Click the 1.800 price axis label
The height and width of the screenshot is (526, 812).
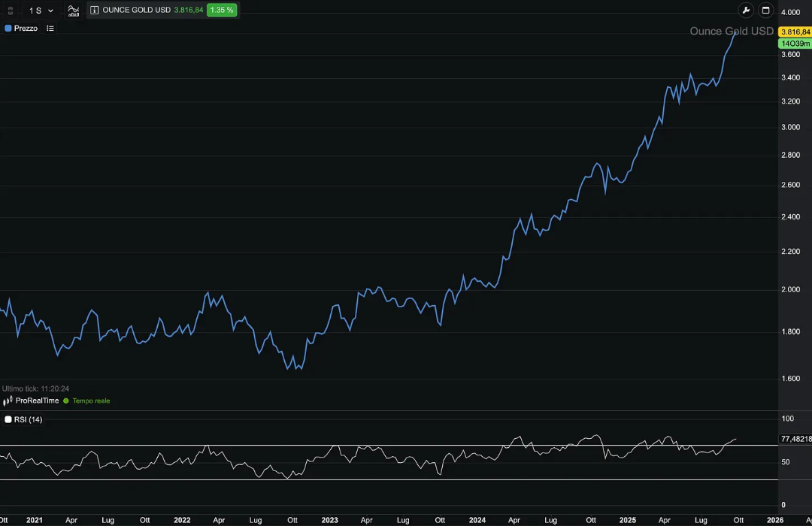pos(791,332)
